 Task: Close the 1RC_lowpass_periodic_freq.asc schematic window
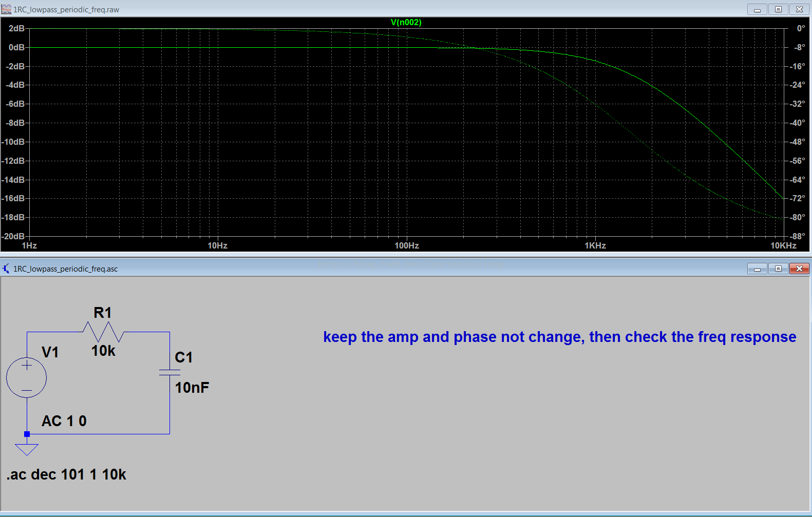[799, 269]
